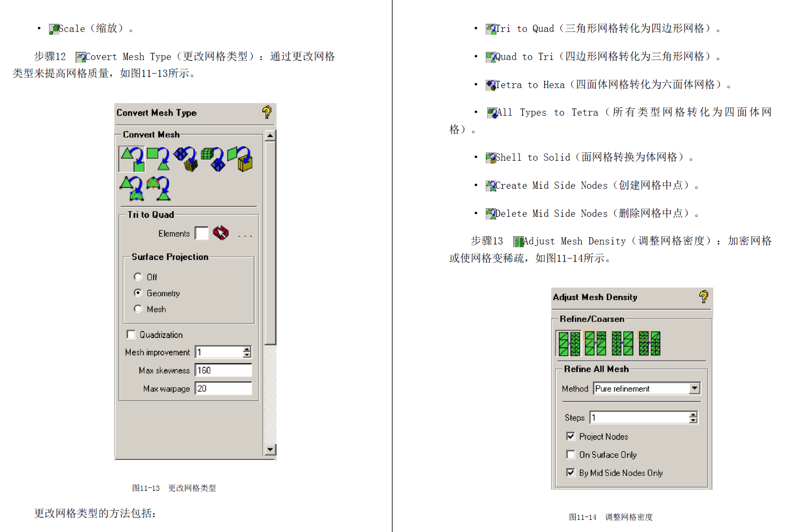Click the Elements pick arrow icon
The image size is (785, 532).
(x=221, y=233)
